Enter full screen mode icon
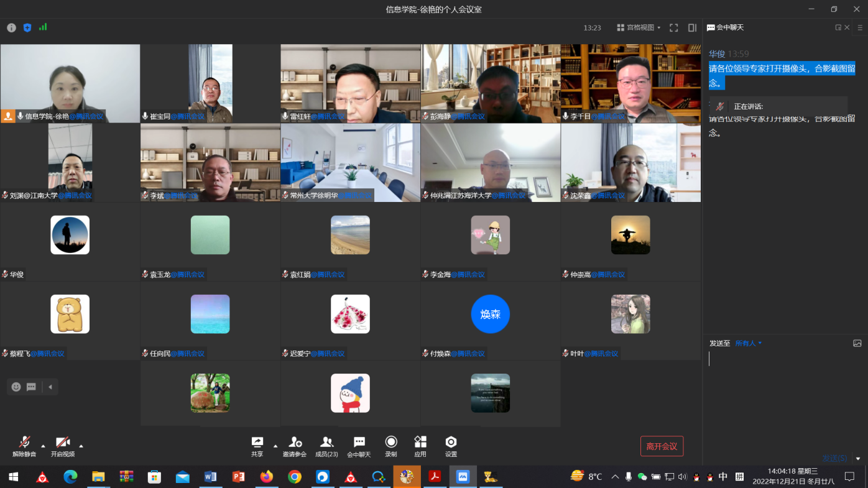Screen dimensions: 868x488 pos(673,28)
